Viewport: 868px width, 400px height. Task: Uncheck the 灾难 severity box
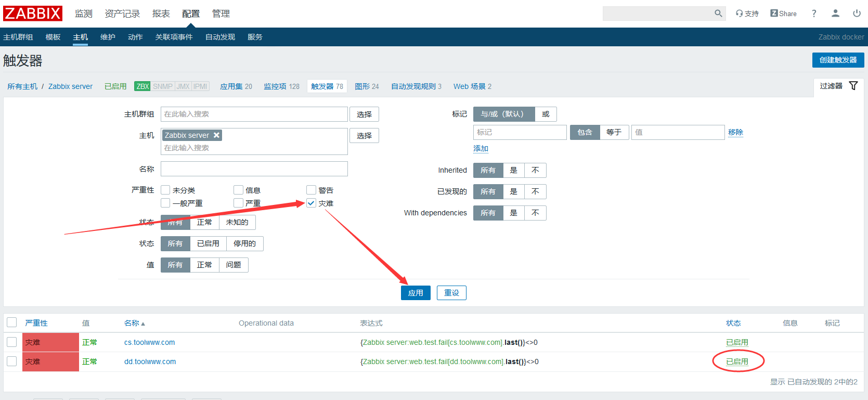(x=311, y=203)
